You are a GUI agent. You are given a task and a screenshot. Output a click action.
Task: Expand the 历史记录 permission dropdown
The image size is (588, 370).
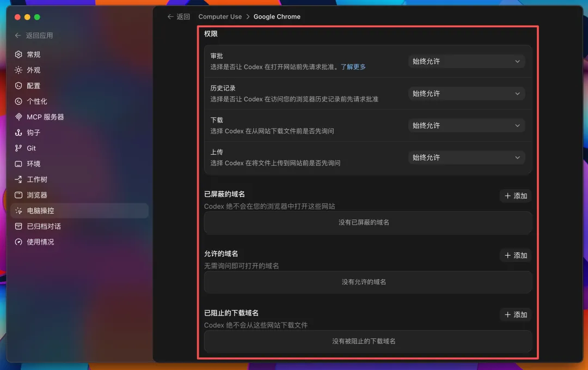[x=466, y=93]
